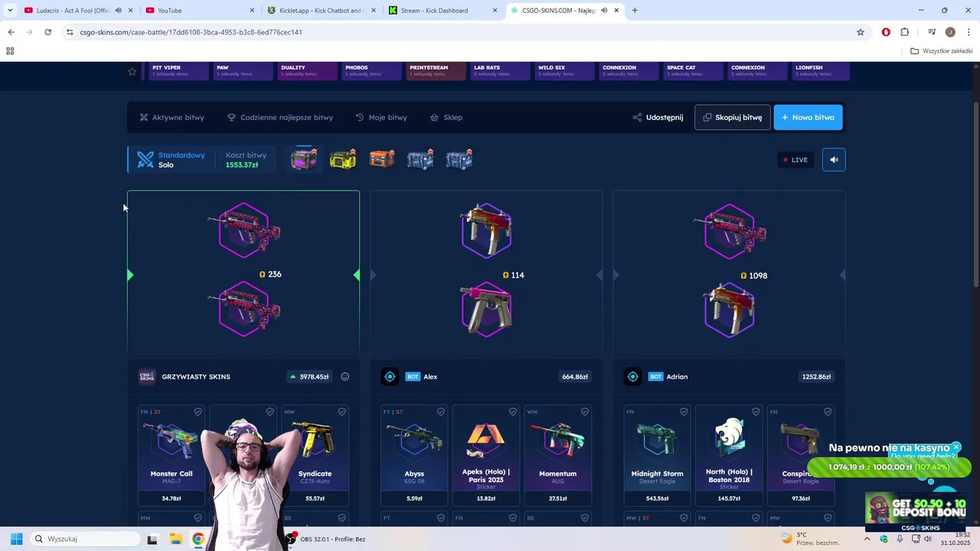The height and width of the screenshot is (551, 980).
Task: Click top pink weapon in player one slot
Action: [x=244, y=230]
